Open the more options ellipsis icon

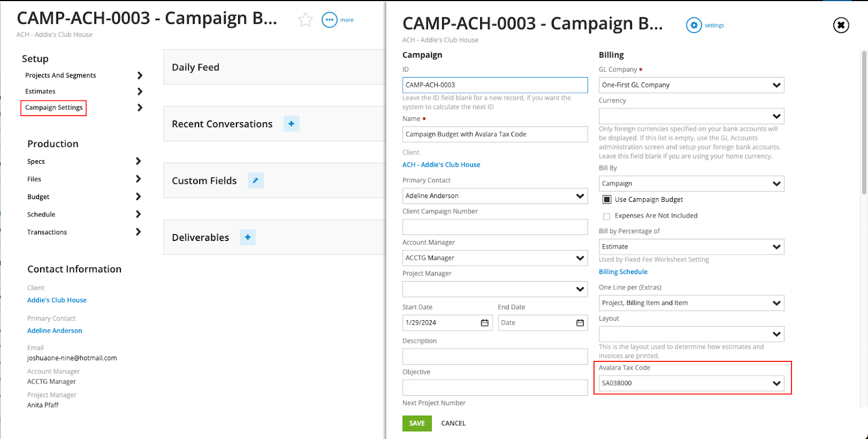pos(329,20)
